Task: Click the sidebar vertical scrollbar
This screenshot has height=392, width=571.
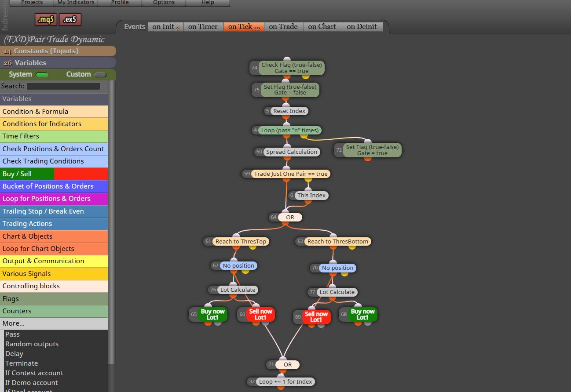Action: coord(111,222)
